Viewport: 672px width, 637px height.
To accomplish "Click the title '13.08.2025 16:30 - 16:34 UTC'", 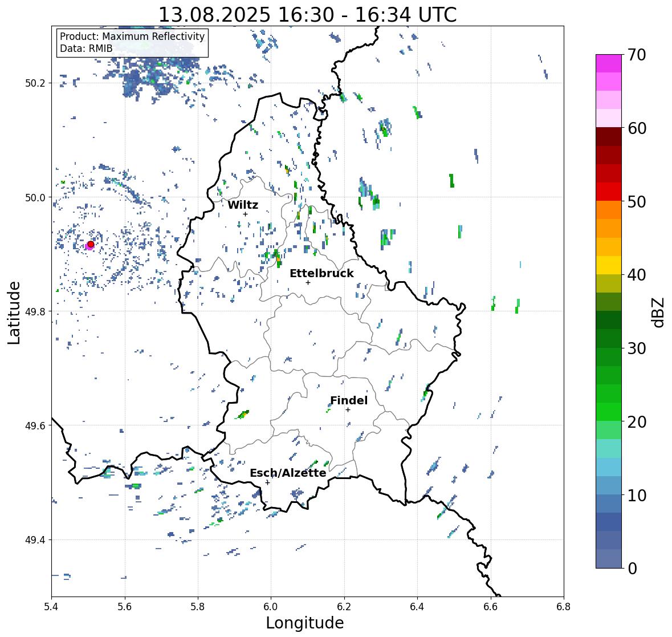I will (307, 15).
